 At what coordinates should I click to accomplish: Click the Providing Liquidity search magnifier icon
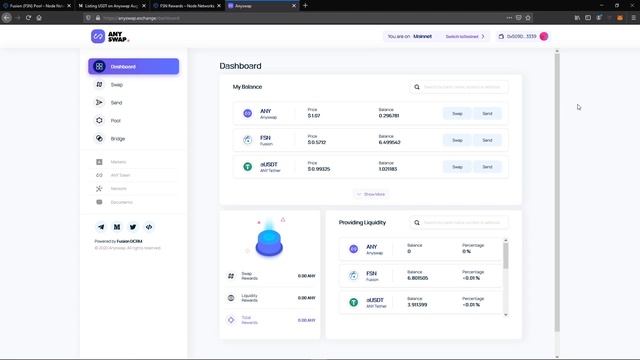(x=417, y=223)
